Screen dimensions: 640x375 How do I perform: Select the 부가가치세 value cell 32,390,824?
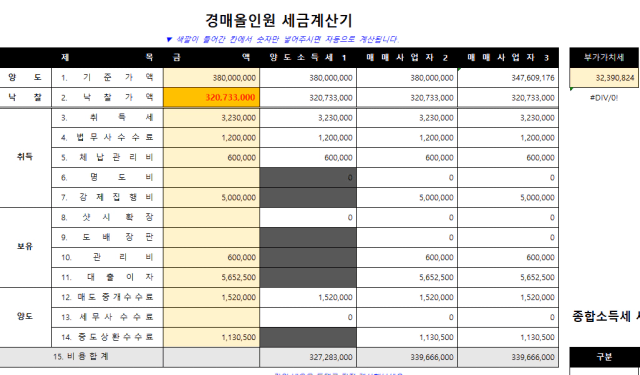pyautogui.click(x=604, y=78)
